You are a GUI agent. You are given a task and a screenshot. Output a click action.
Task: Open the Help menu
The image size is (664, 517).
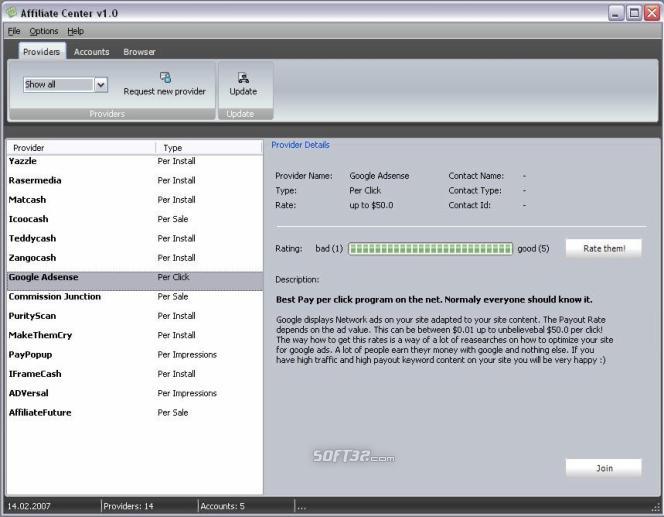75,31
